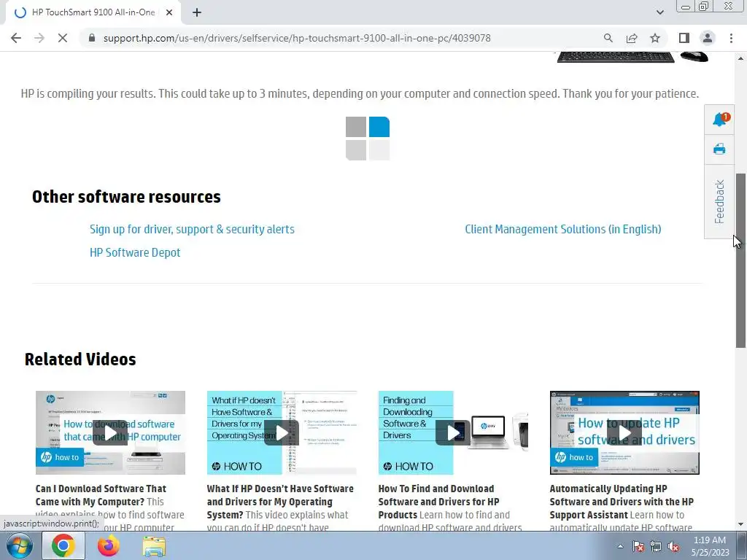Play 'What if HP doesn't Have Software' video

[282, 432]
